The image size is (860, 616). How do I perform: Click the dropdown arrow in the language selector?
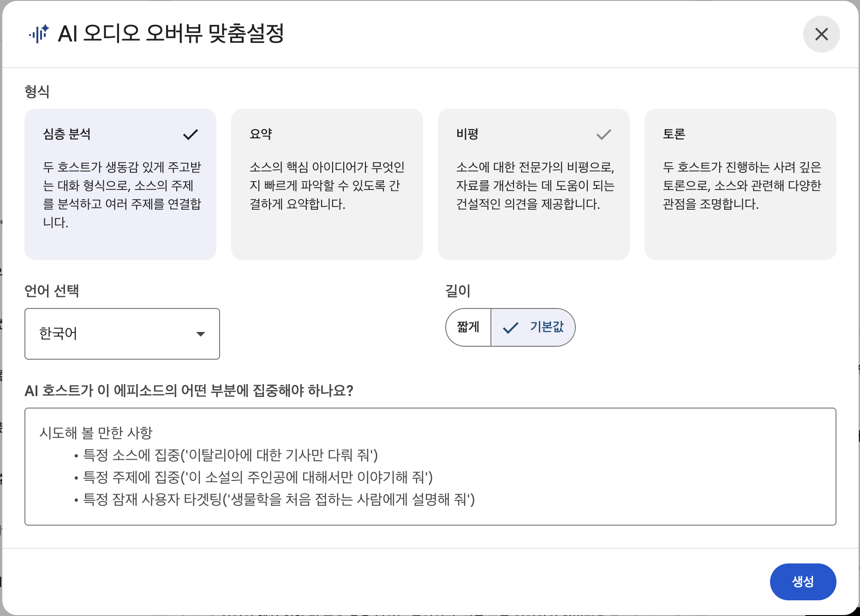point(200,334)
